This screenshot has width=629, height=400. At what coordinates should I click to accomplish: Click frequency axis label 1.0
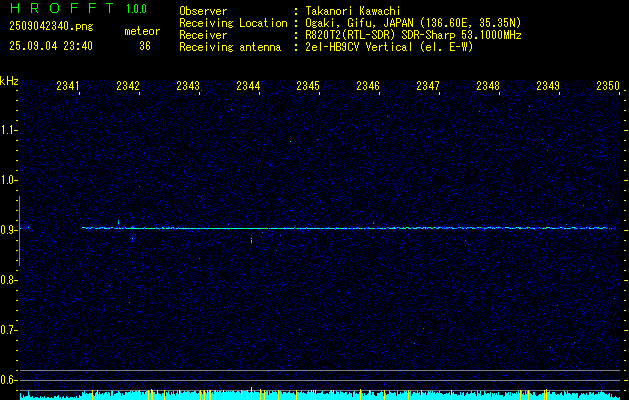pos(8,180)
